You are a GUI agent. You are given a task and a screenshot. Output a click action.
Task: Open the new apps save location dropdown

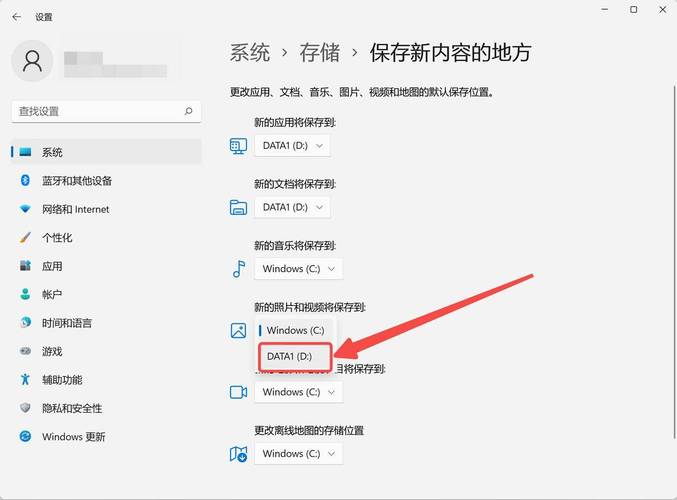[x=292, y=146]
